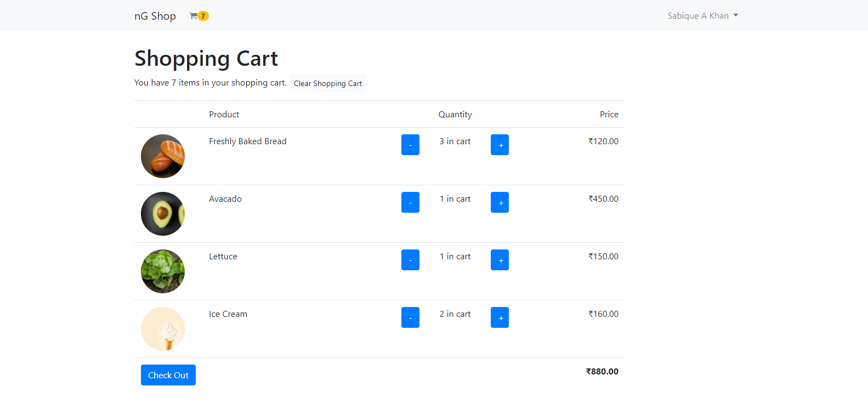Click the Lettuce product thumbnail

(x=163, y=271)
